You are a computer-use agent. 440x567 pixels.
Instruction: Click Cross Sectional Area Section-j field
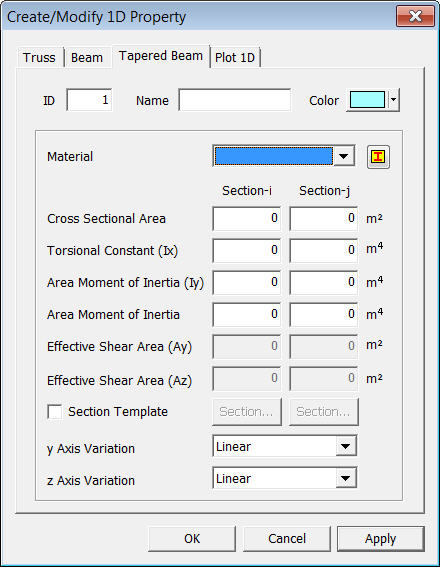pos(324,218)
